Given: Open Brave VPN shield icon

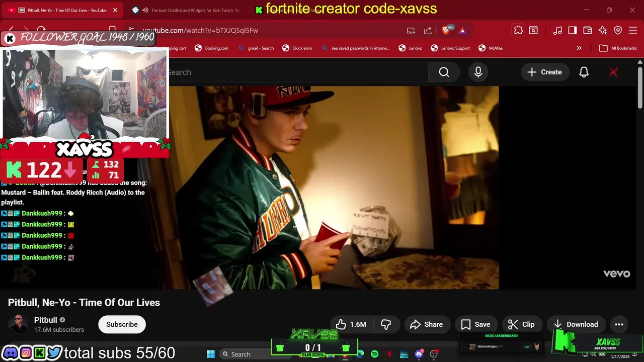Looking at the screenshot, I should 618,30.
